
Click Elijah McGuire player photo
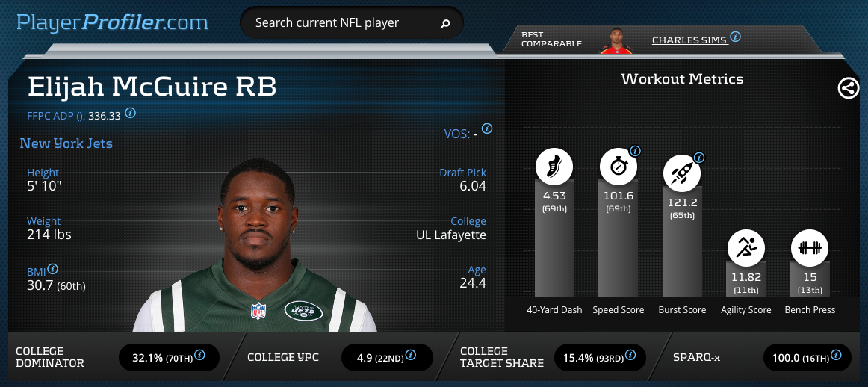[255, 245]
